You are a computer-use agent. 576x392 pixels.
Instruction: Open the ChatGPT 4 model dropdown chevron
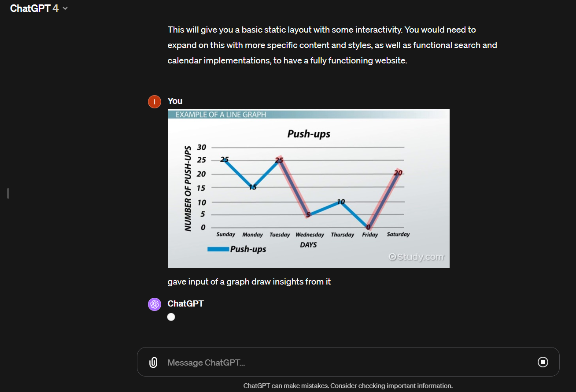coord(65,8)
